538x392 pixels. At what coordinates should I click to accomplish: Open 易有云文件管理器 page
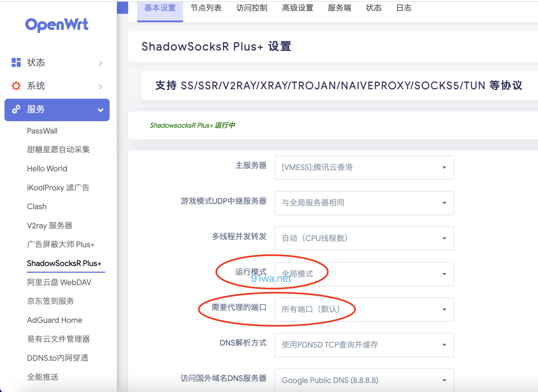tap(58, 339)
